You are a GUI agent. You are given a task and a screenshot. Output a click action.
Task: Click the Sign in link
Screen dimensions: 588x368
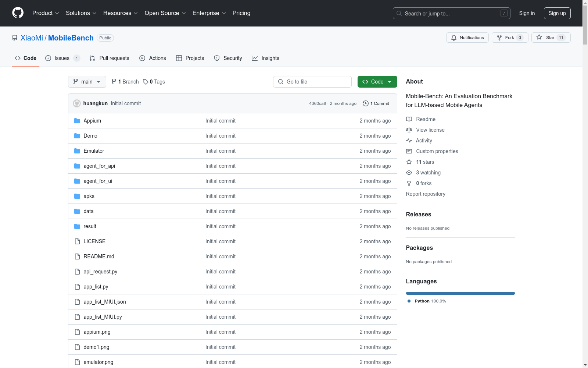click(x=527, y=13)
